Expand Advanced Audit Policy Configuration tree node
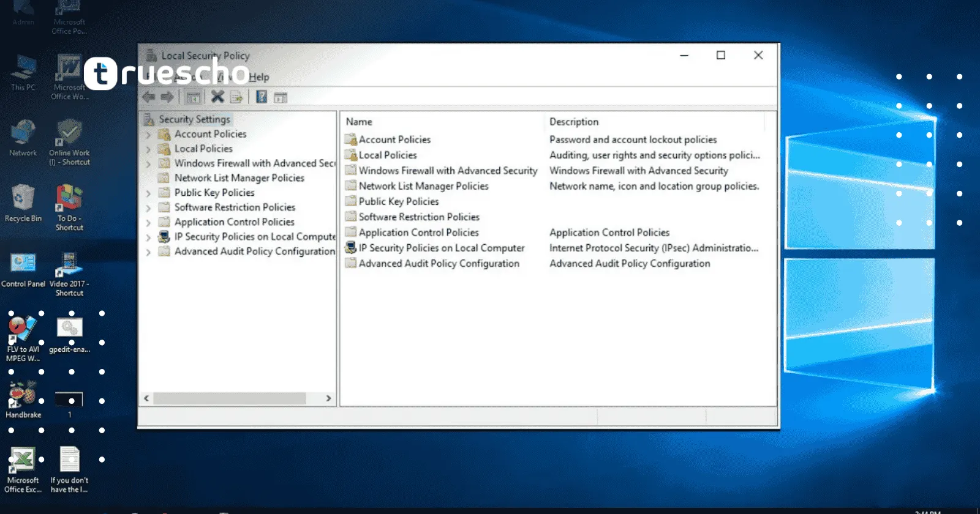Image resolution: width=980 pixels, height=514 pixels. tap(148, 251)
